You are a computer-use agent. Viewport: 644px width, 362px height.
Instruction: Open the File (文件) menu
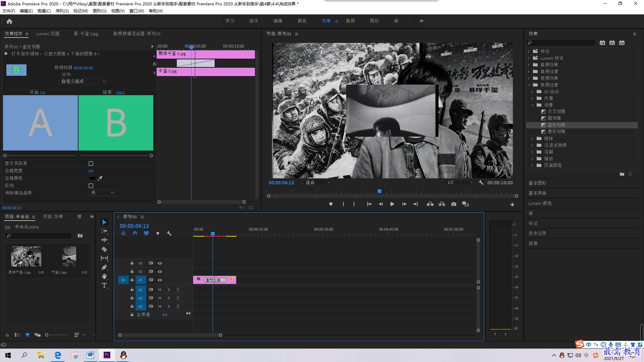click(x=9, y=11)
